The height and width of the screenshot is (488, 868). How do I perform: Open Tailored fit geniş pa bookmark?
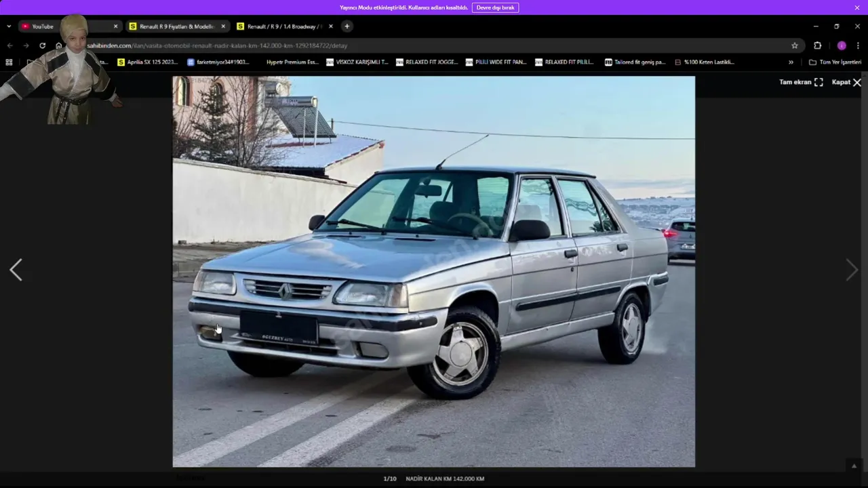click(635, 62)
